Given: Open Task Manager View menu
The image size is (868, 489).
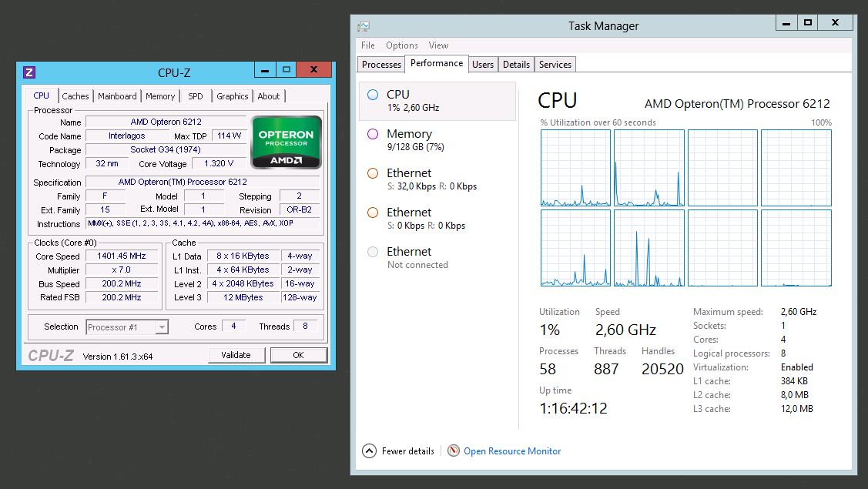Looking at the screenshot, I should pos(438,45).
